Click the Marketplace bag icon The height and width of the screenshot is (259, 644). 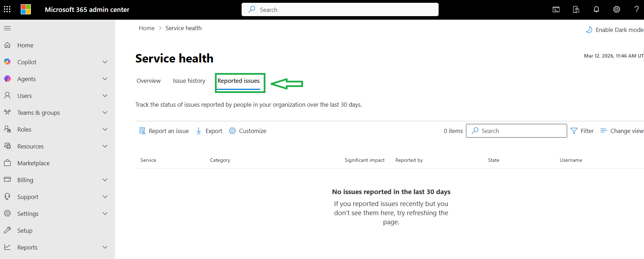tap(7, 163)
